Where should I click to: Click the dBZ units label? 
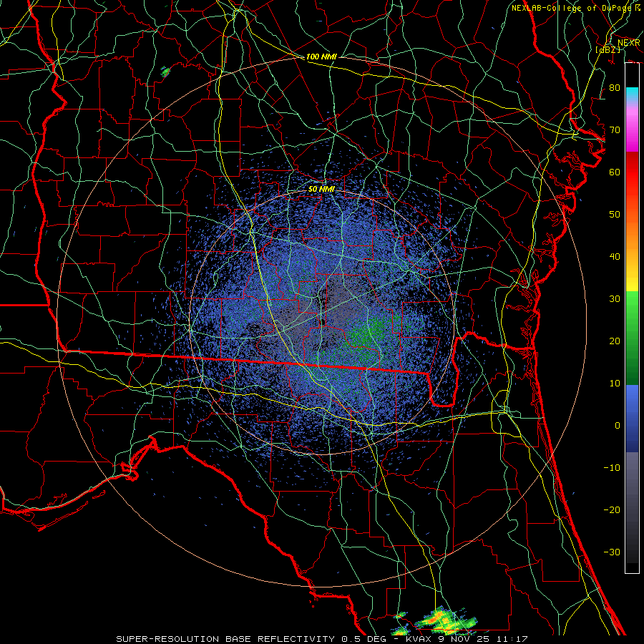tap(608, 49)
